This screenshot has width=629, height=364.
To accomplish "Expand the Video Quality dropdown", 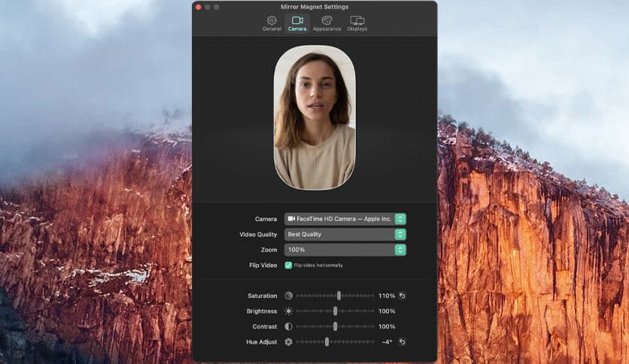I will [x=345, y=234].
